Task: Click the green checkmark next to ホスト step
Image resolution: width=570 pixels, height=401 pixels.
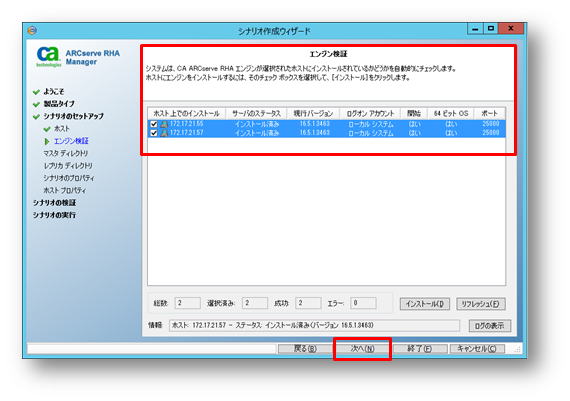Action: click(x=47, y=129)
